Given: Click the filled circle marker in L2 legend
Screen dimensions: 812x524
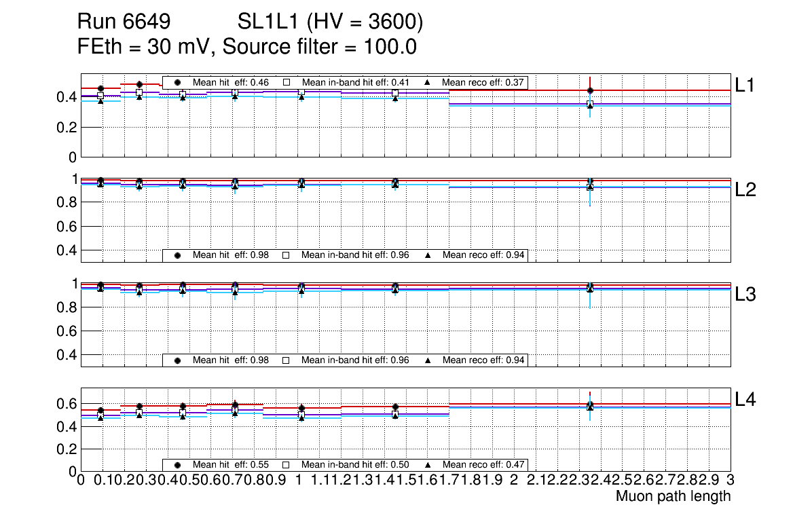Looking at the screenshot, I should [177, 255].
